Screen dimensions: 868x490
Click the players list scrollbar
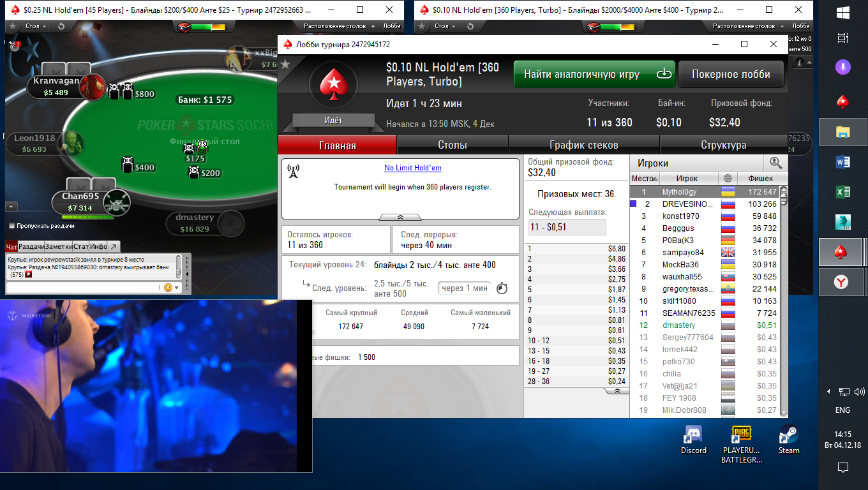tap(784, 301)
